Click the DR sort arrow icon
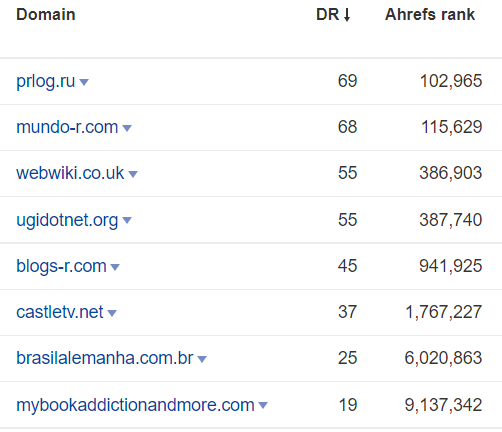The height and width of the screenshot is (432, 502). 347,15
